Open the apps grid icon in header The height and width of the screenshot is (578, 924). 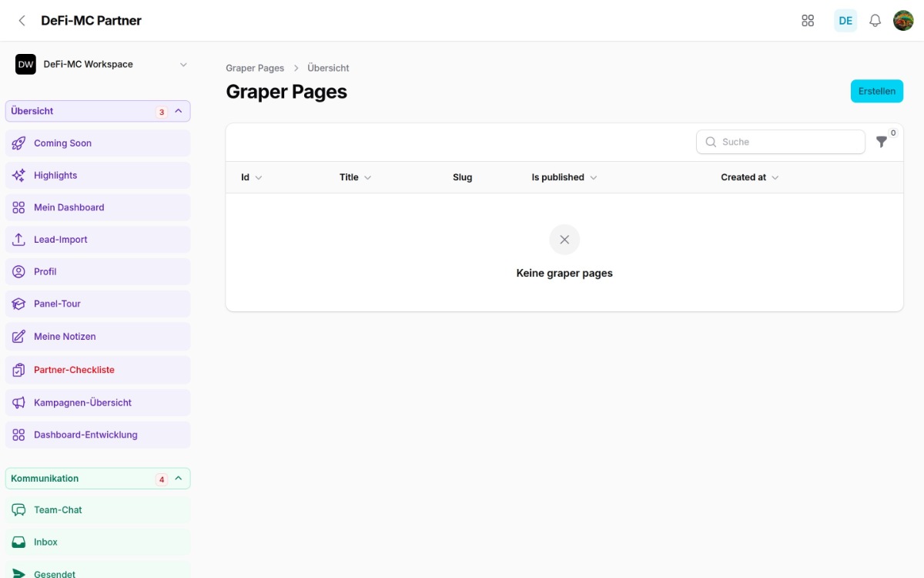tap(808, 21)
